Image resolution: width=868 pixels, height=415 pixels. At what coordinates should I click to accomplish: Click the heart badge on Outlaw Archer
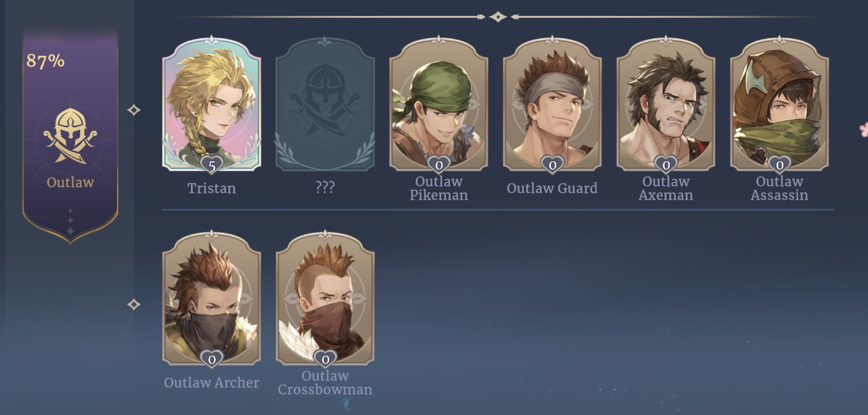pyautogui.click(x=212, y=360)
